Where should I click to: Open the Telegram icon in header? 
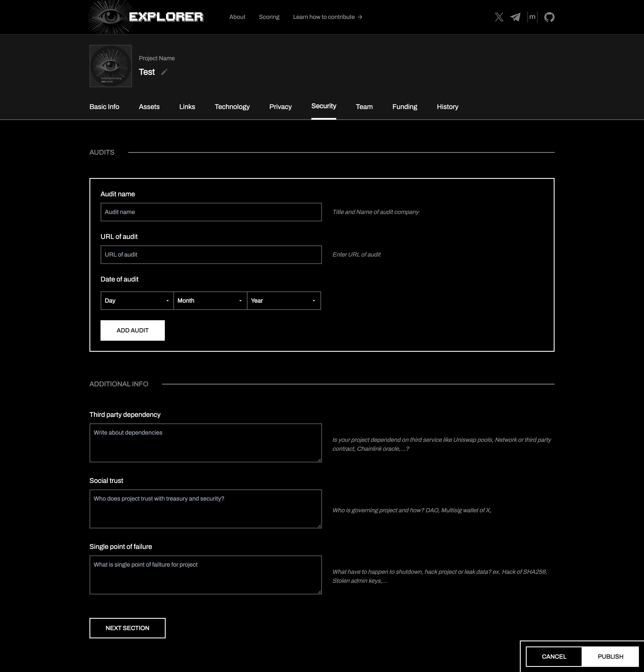(x=515, y=17)
